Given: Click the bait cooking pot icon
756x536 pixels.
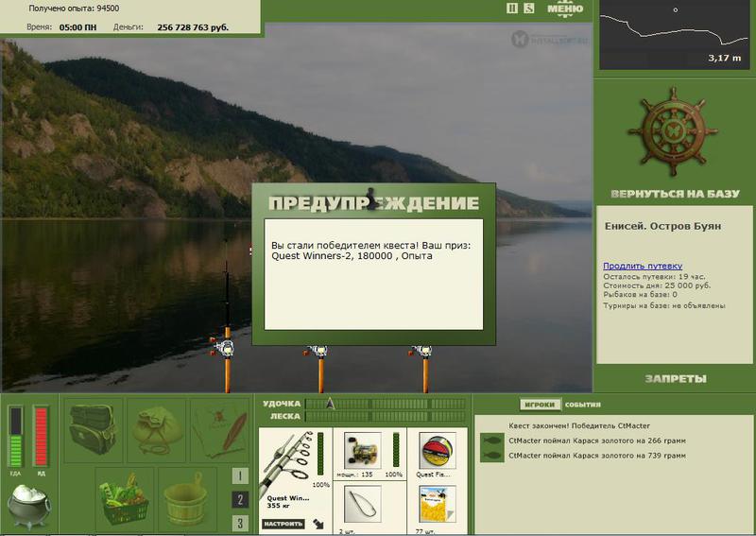Looking at the screenshot, I should (x=28, y=507).
